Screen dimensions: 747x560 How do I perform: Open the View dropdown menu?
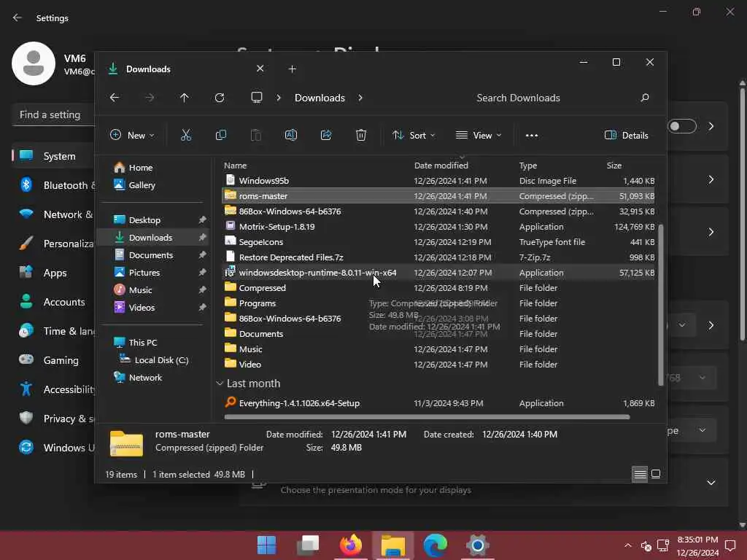[479, 135]
